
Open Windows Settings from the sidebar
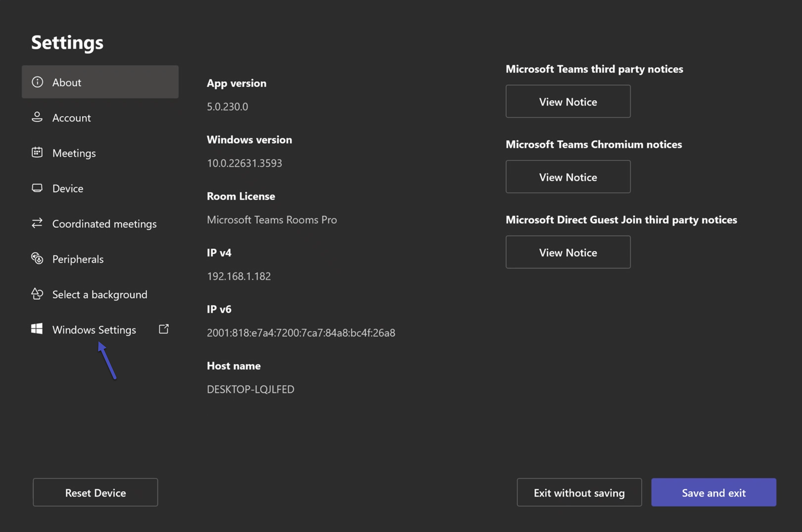coord(94,329)
